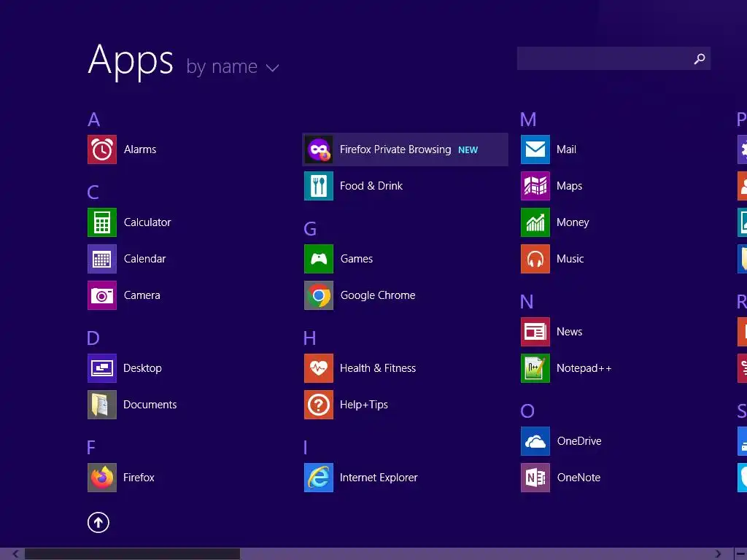Click the scrollbar right arrow
Viewport: 747px width, 560px height.
click(718, 554)
